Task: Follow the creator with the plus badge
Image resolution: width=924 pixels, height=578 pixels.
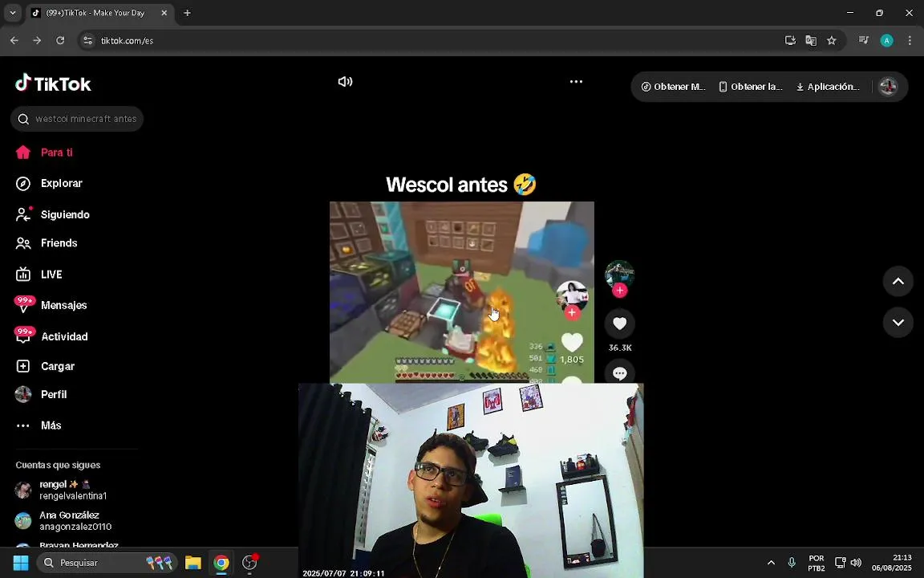Action: (x=619, y=290)
